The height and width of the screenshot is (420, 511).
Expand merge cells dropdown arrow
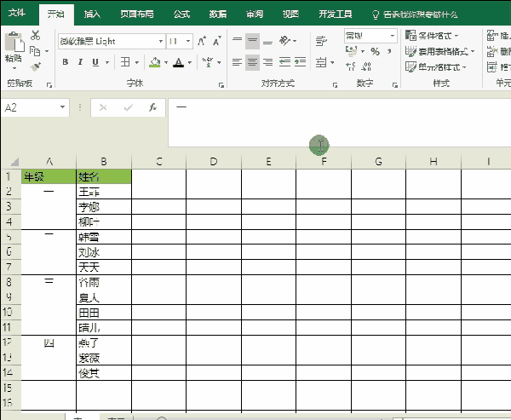[332, 62]
